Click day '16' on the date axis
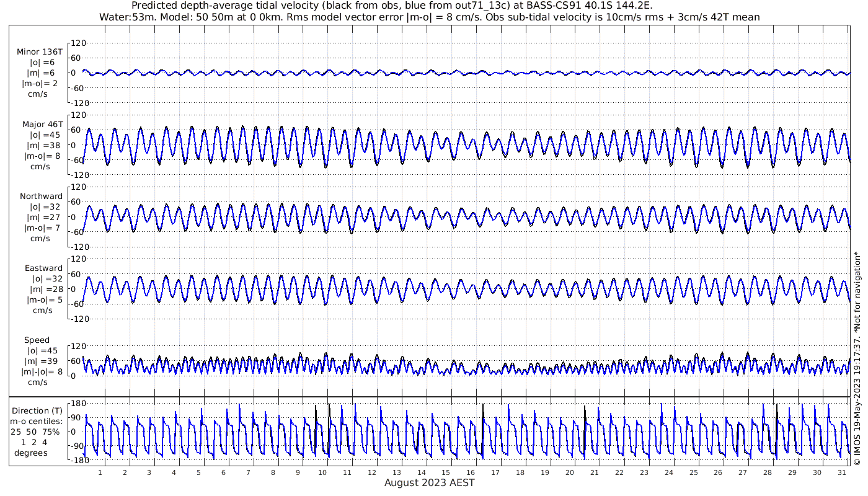868x496 pixels. tap(471, 472)
